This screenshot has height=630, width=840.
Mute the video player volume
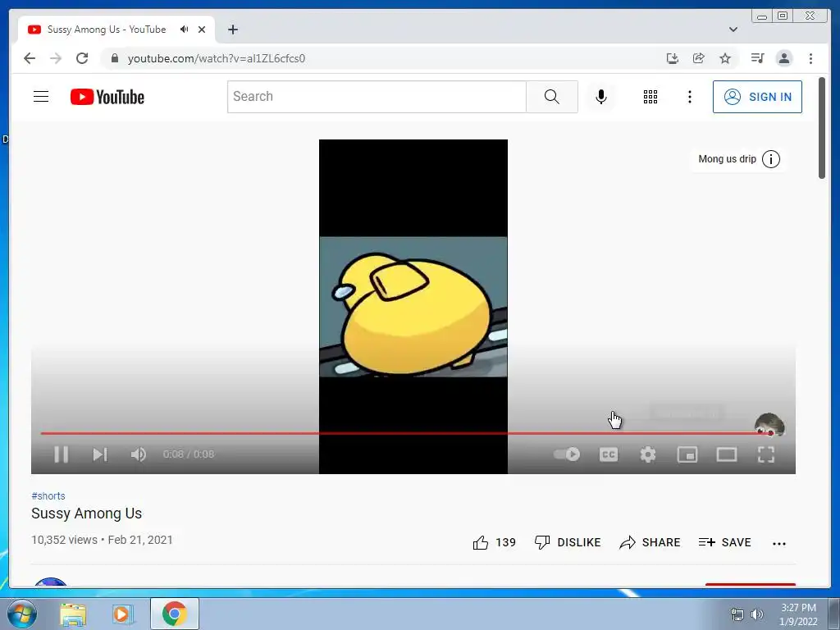(x=138, y=454)
